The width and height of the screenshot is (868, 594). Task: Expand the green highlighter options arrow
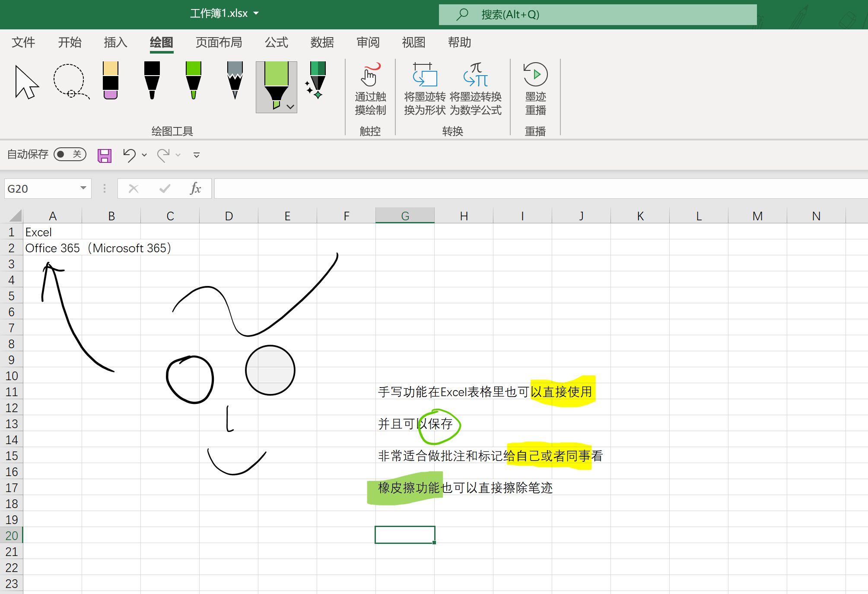tap(290, 107)
